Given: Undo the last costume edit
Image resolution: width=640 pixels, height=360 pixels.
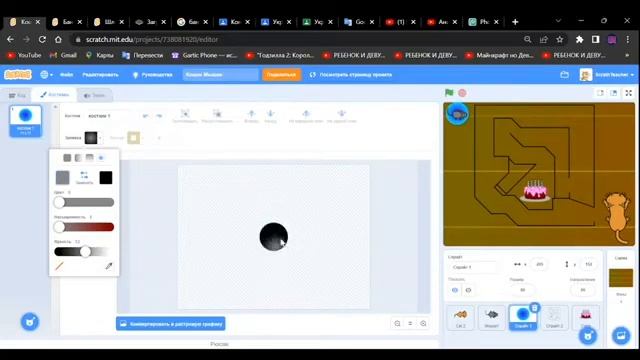Looking at the screenshot, I should click(x=145, y=116).
